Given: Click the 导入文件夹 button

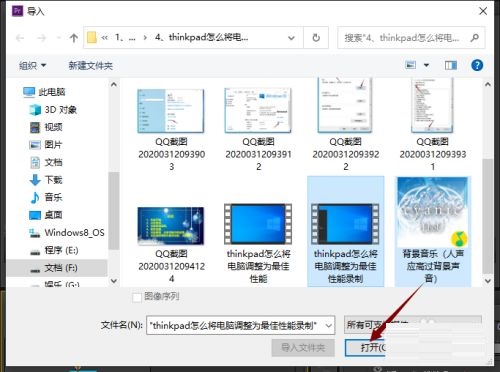Looking at the screenshot, I should tap(303, 348).
